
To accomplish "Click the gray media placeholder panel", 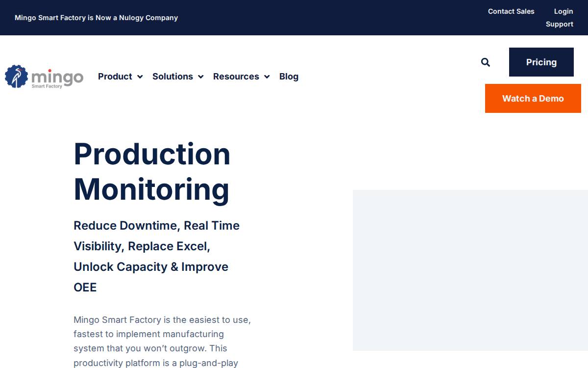I will [470, 270].
